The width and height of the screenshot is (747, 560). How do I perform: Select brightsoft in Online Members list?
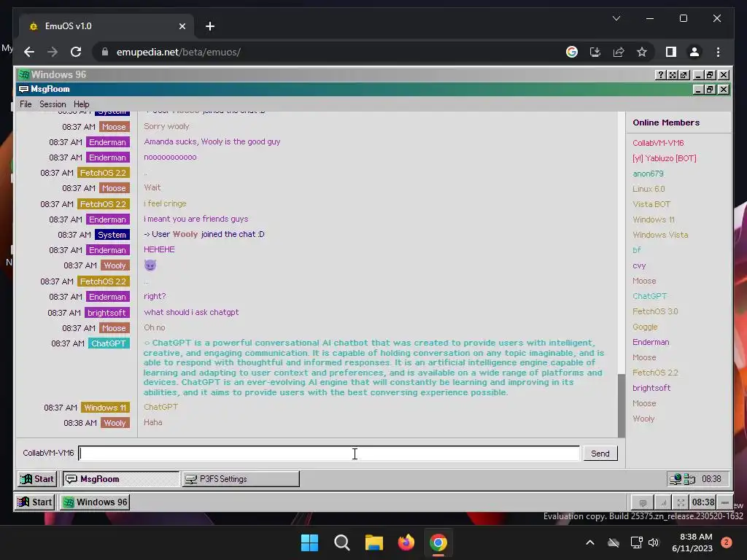click(x=651, y=388)
